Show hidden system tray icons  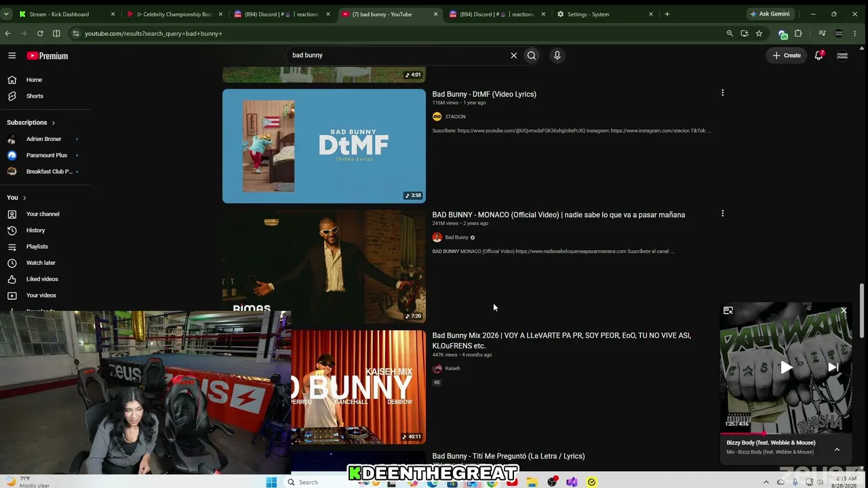click(x=766, y=482)
